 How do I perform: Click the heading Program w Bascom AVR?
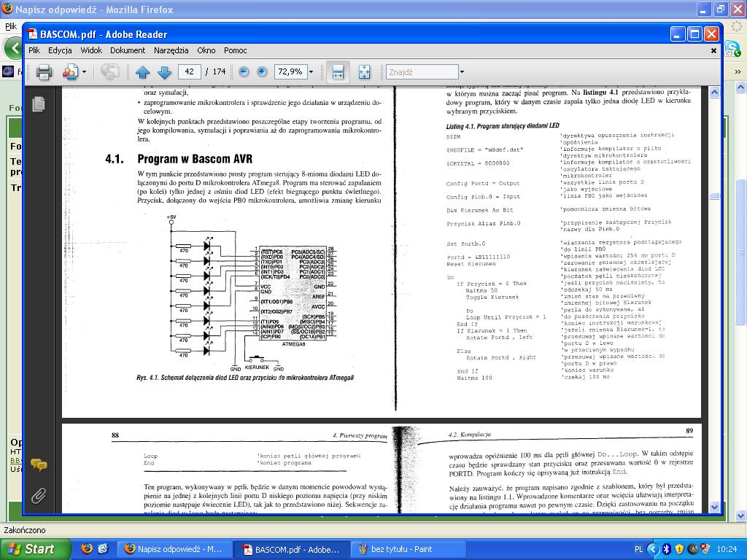point(195,159)
